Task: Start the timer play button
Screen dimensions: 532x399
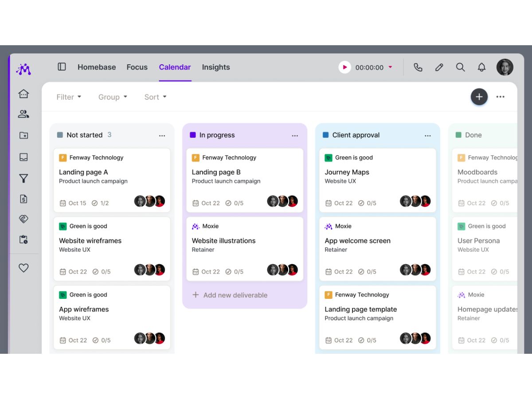Action: tap(344, 67)
